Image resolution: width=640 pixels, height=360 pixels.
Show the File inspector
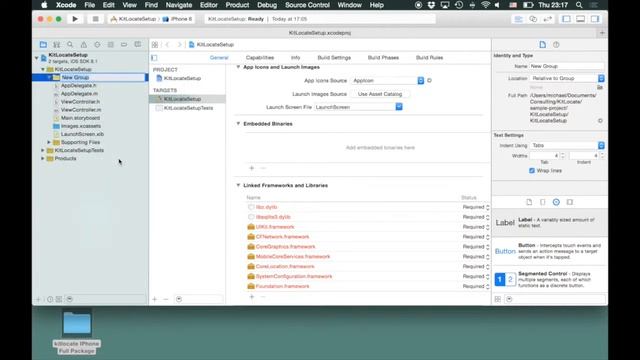click(542, 44)
